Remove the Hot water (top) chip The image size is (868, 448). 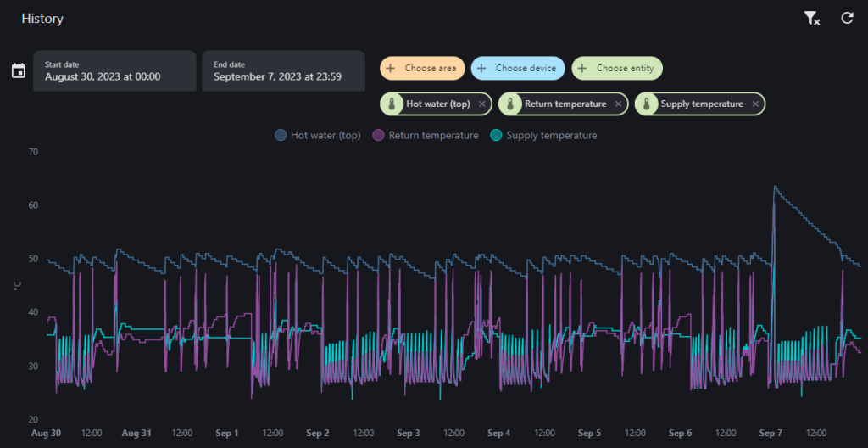tap(482, 104)
